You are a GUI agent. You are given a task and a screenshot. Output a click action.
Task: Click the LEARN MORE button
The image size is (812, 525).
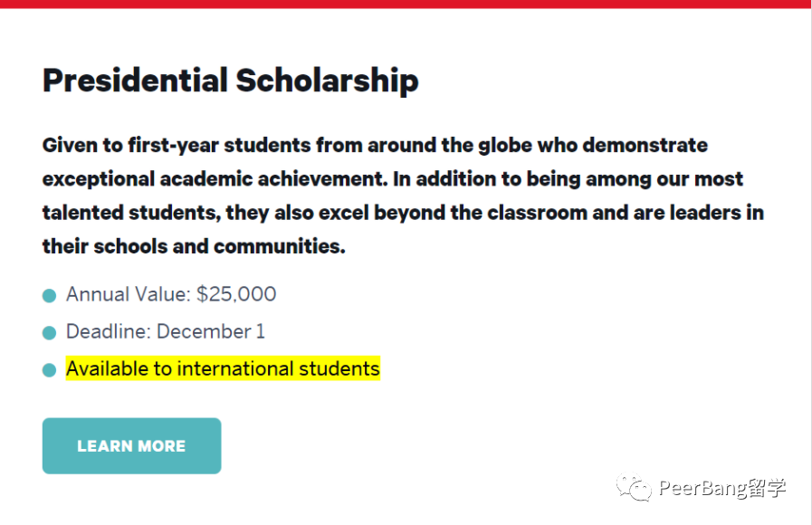tap(131, 445)
